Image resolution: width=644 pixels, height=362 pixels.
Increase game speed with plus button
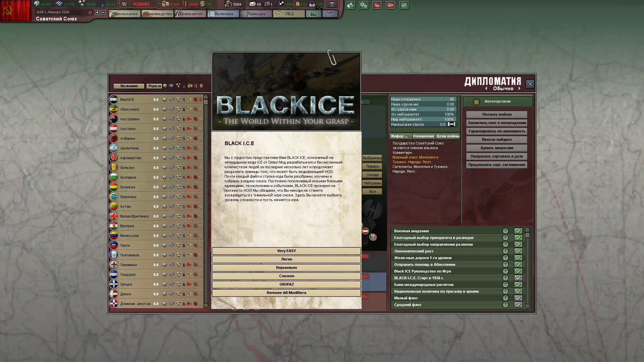coord(97,12)
